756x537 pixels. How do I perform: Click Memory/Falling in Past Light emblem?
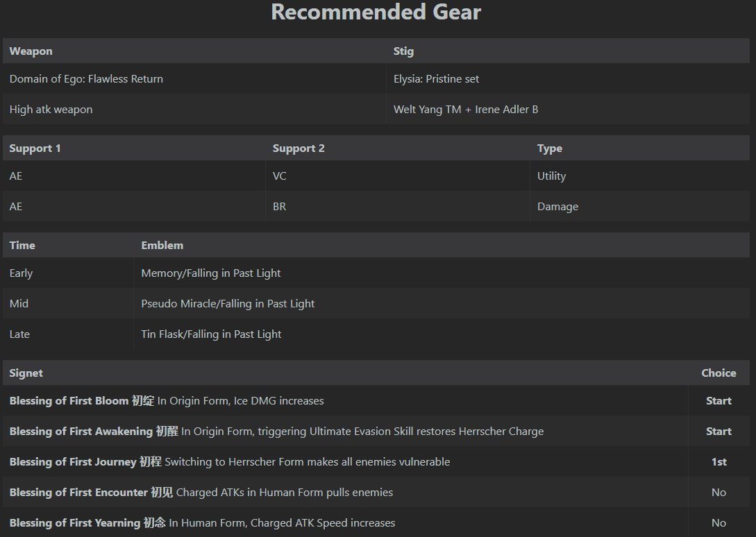pos(211,273)
